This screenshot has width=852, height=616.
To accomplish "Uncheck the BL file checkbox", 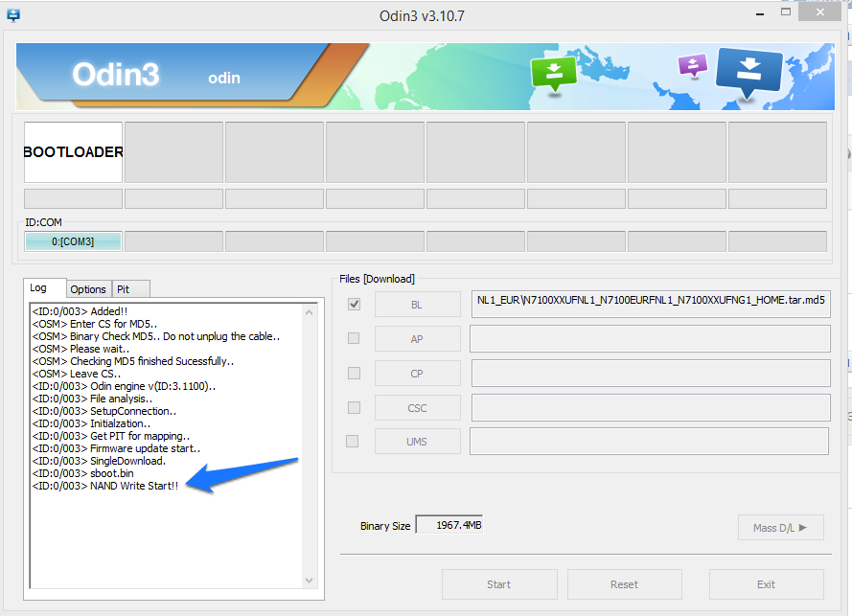I will point(354,305).
